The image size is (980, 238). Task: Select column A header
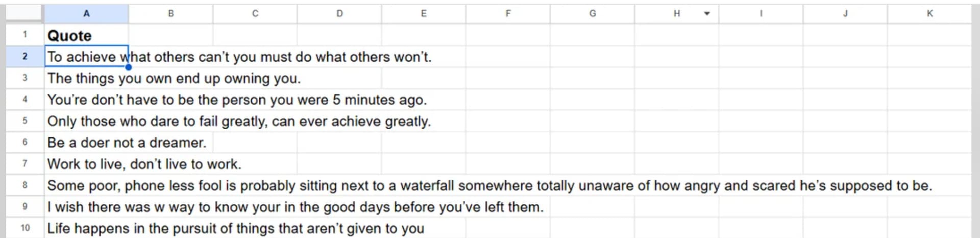point(86,14)
